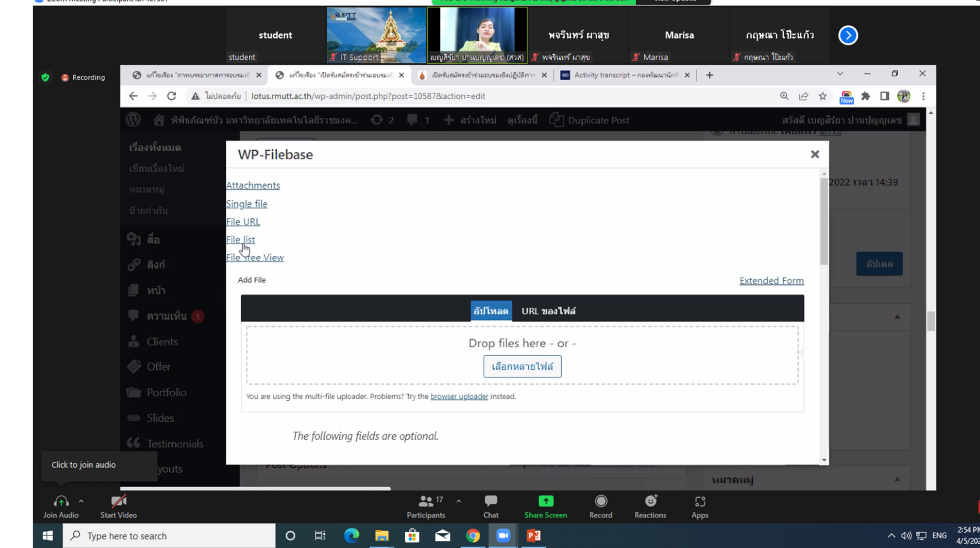Open the Chrome extensions puzzle icon
This screenshot has height=548, width=980.
point(865,96)
